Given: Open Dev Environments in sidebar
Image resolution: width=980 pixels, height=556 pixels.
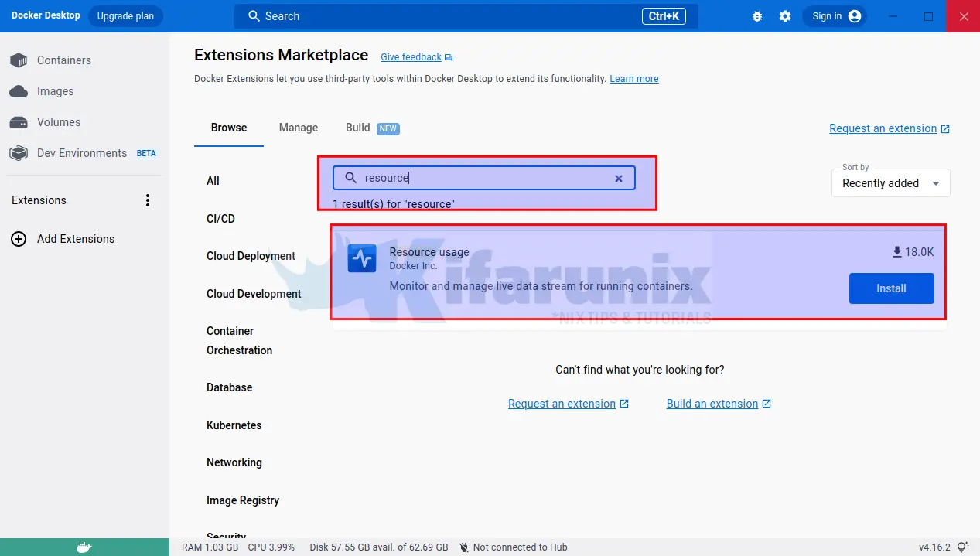Looking at the screenshot, I should 81,153.
